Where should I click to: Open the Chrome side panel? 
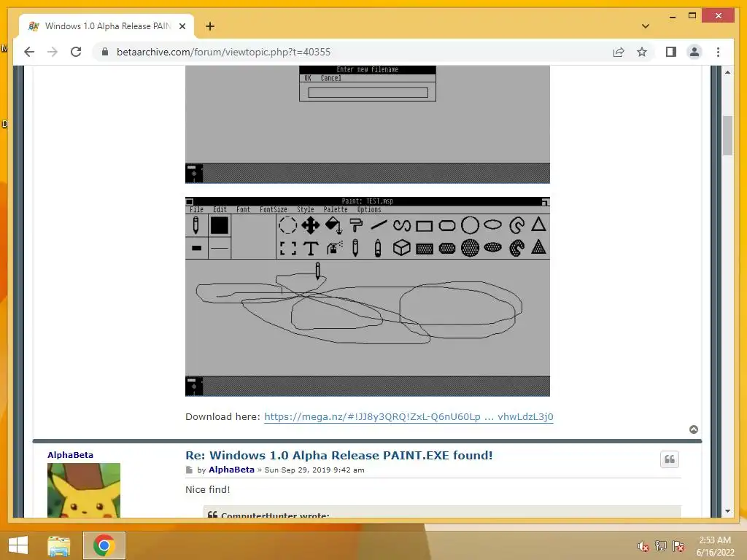coord(671,52)
